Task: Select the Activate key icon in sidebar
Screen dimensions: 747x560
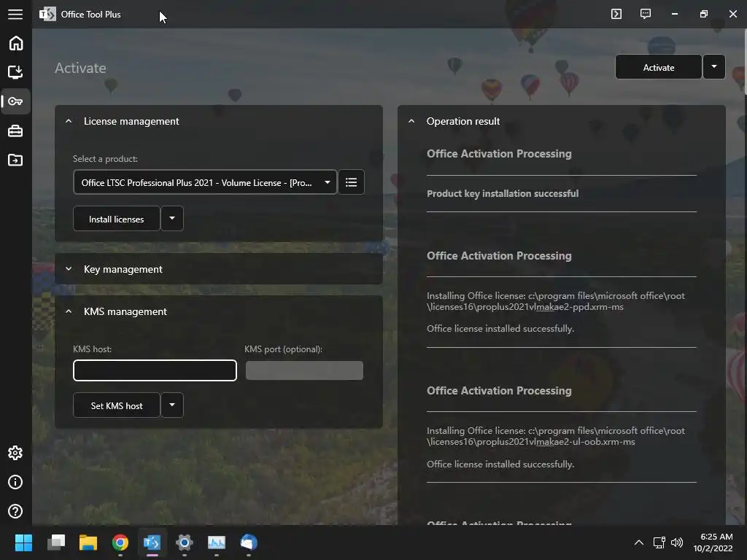Action: click(x=16, y=101)
